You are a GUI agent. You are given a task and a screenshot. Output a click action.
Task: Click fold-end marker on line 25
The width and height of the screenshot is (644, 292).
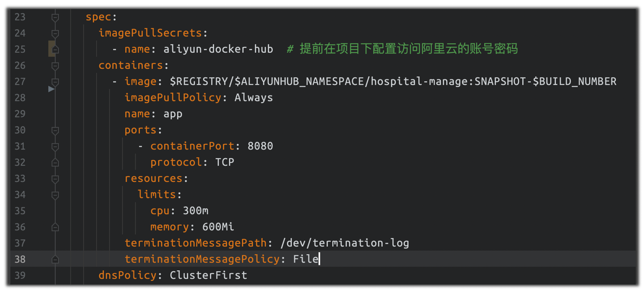pyautogui.click(x=55, y=50)
